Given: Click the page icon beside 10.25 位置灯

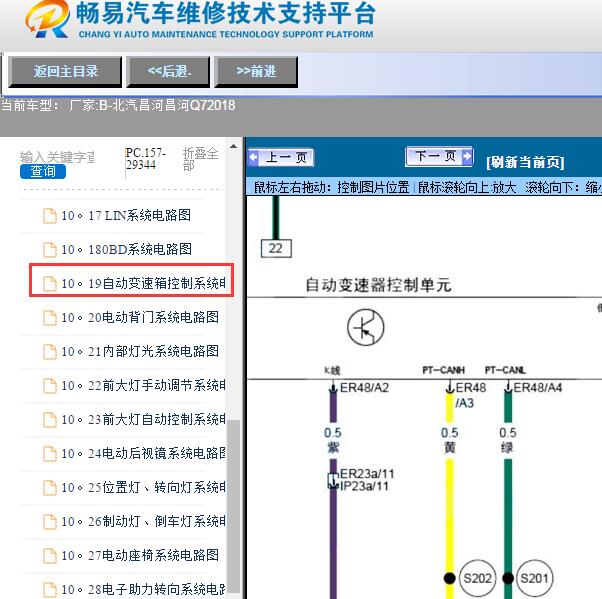Looking at the screenshot, I should tap(50, 488).
